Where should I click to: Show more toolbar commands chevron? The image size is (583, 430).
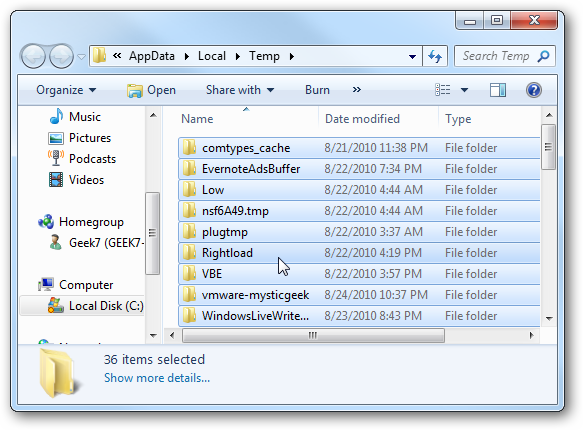coord(357,90)
